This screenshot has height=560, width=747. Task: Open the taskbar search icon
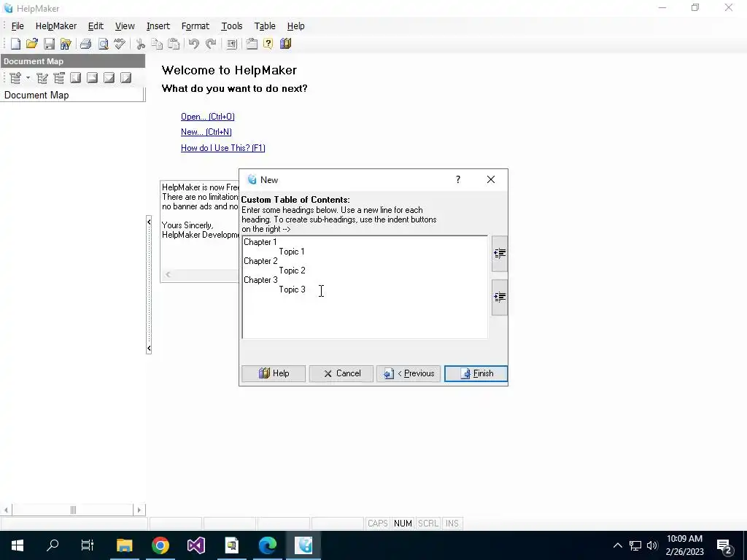click(x=53, y=545)
